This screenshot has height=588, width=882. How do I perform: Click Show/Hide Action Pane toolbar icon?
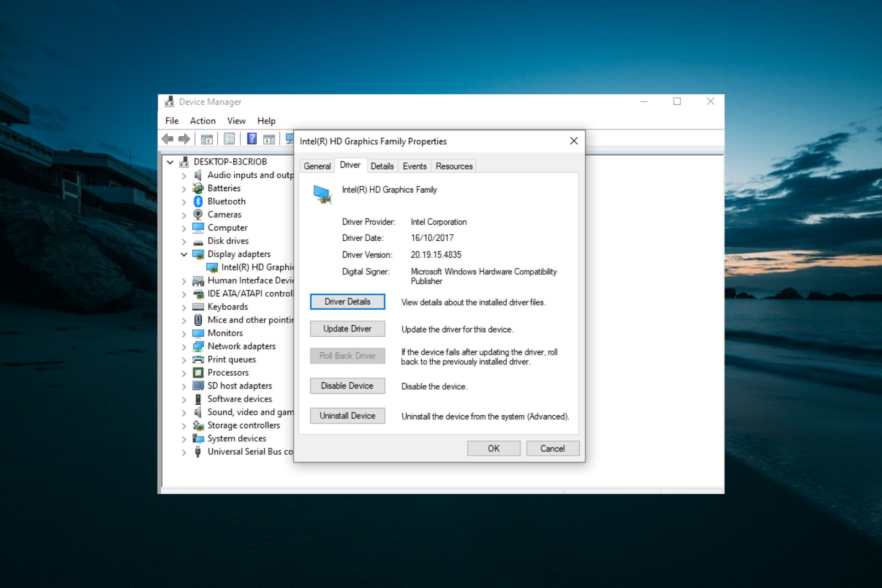[269, 139]
